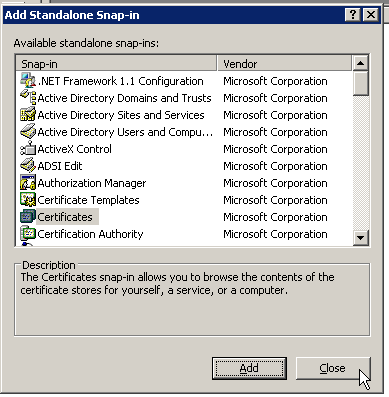Select 'Active Directory Domains and Trusts' entry

[x=124, y=98]
